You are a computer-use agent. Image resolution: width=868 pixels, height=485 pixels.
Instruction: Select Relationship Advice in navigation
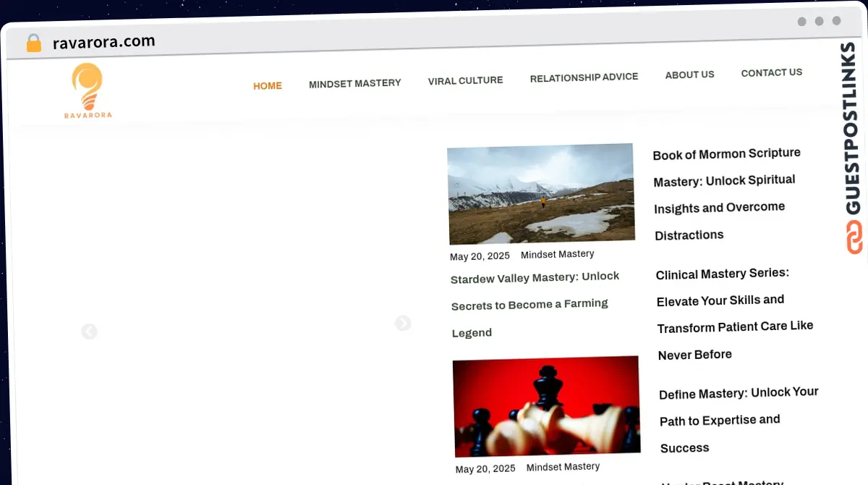tap(584, 77)
